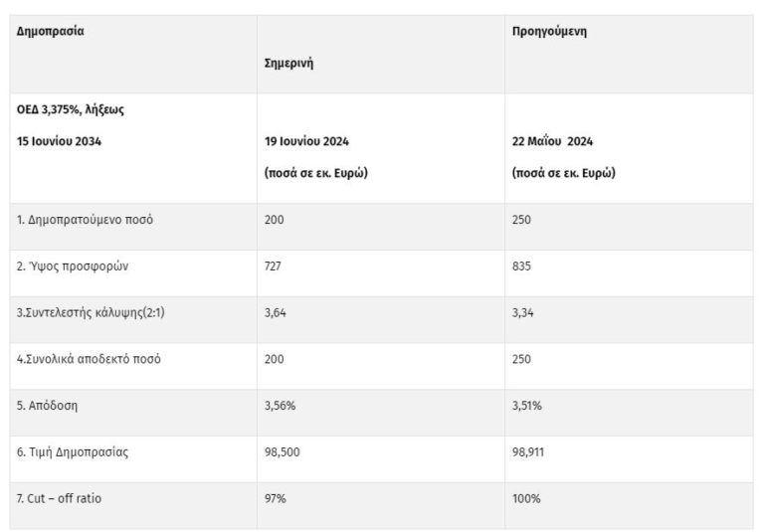Click the Προηγούμενη column header
The image size is (764, 532).
tap(549, 31)
